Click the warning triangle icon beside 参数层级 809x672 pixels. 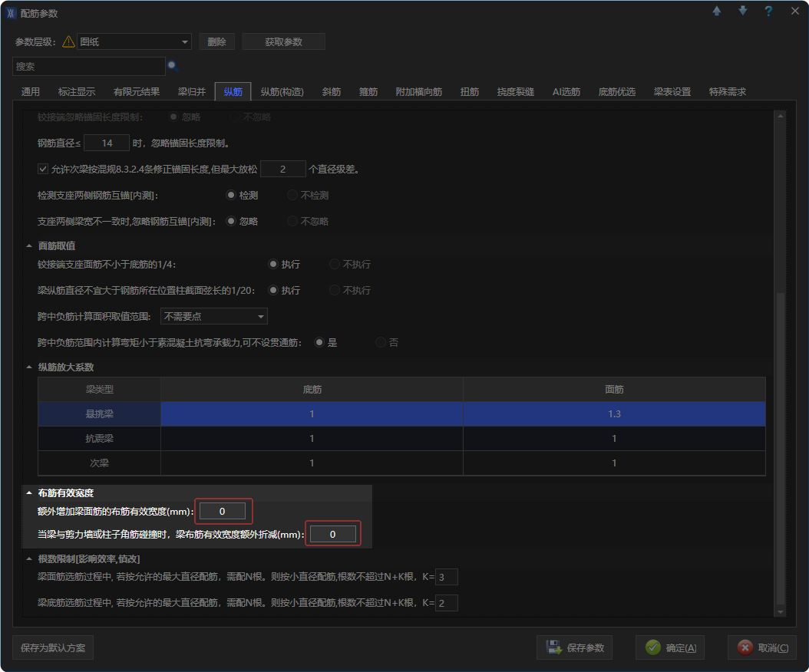(68, 42)
